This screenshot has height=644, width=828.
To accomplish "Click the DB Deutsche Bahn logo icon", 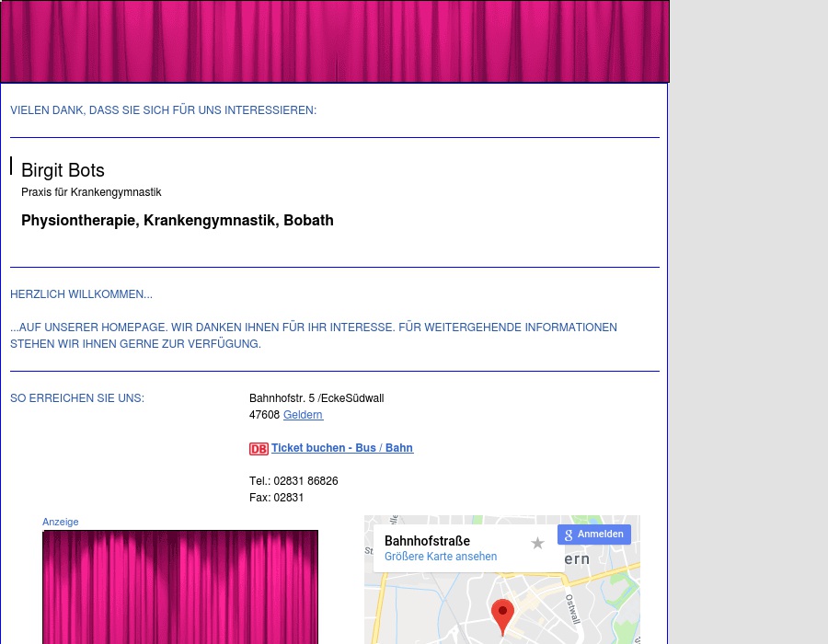I will pos(259,449).
